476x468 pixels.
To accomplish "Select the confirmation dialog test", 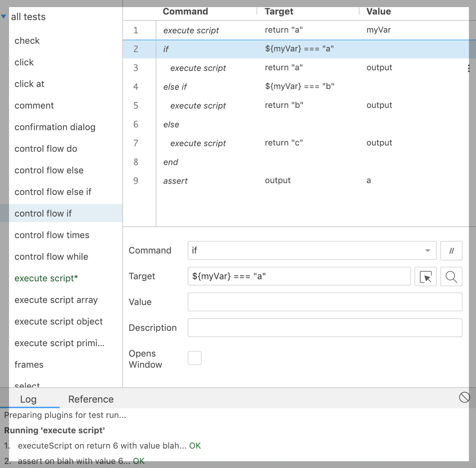I will pos(55,127).
